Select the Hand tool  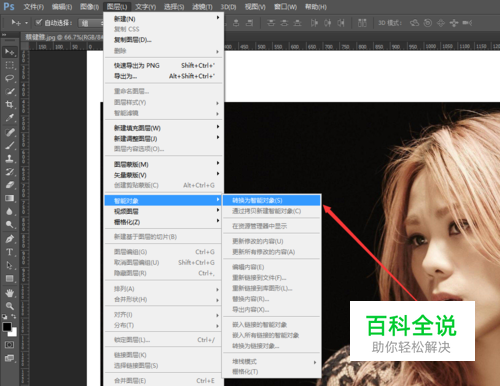pos(10,293)
